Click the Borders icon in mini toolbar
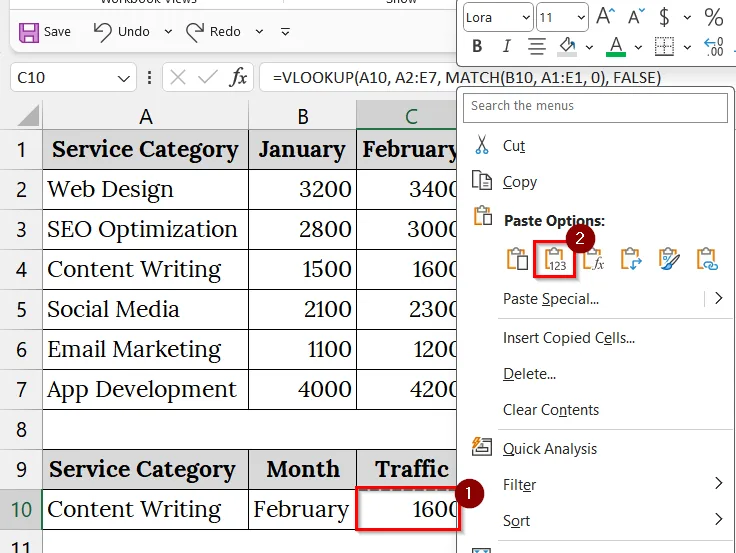The width and height of the screenshot is (736, 553). (x=664, y=46)
